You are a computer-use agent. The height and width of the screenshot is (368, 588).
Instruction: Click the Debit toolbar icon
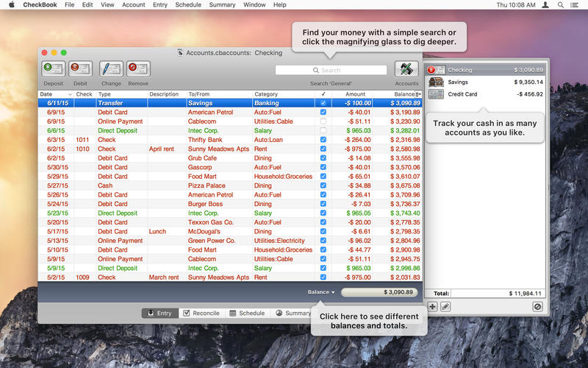click(80, 69)
